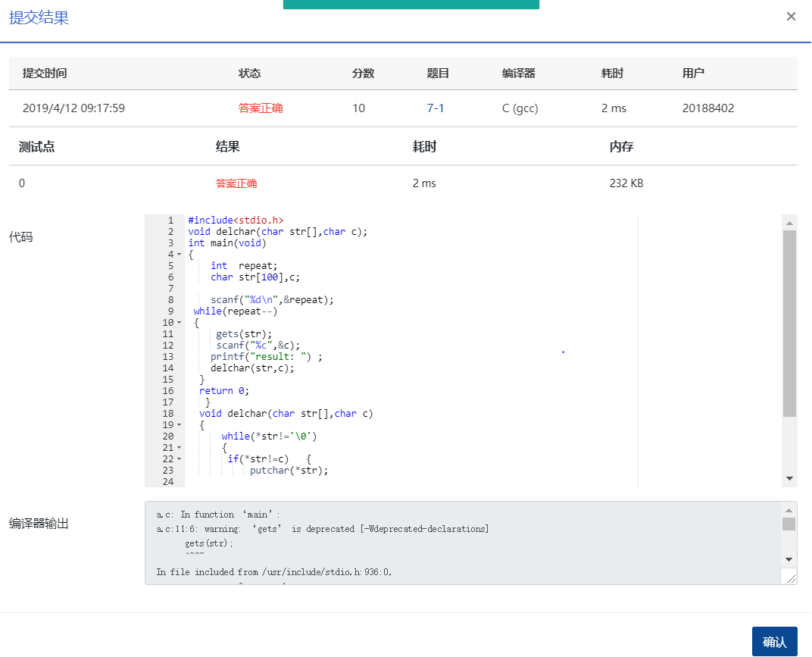This screenshot has height=657, width=812.
Task: Click the memory value 232 KB
Action: pos(626,183)
